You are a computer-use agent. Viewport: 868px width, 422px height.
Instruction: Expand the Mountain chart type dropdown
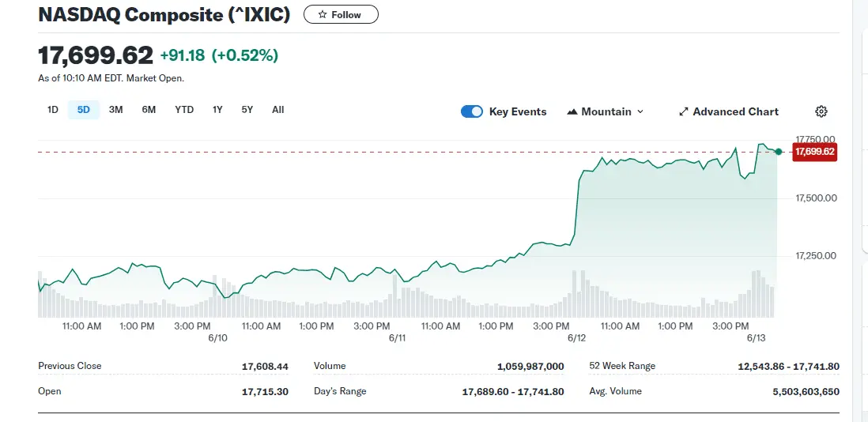(640, 111)
